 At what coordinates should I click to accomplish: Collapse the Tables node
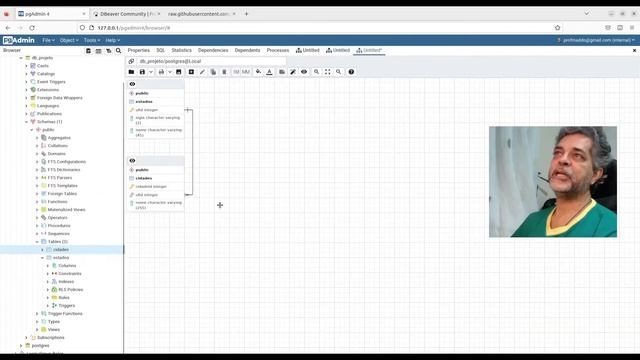[x=37, y=242]
